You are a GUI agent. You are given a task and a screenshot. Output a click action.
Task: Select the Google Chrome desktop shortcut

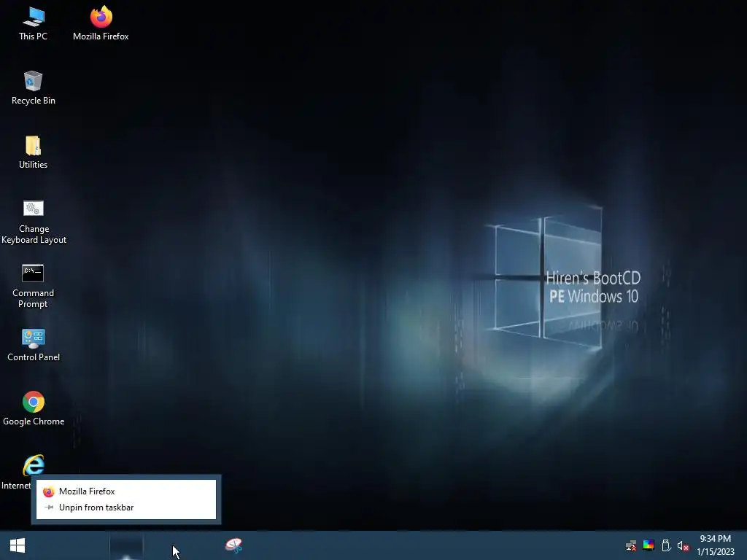pos(34,408)
